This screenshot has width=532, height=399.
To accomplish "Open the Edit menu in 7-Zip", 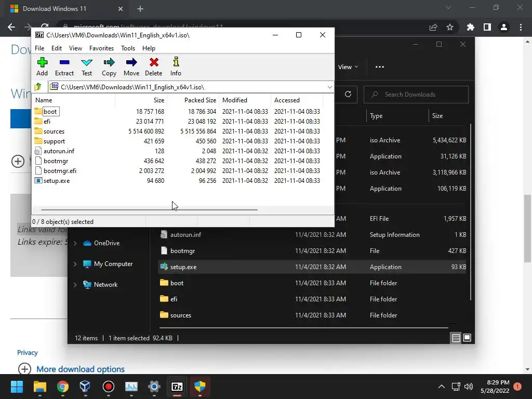I will point(56,48).
